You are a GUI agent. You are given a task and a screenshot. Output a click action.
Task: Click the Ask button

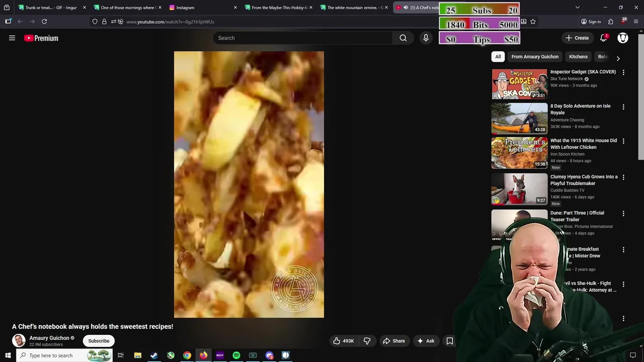tap(425, 341)
